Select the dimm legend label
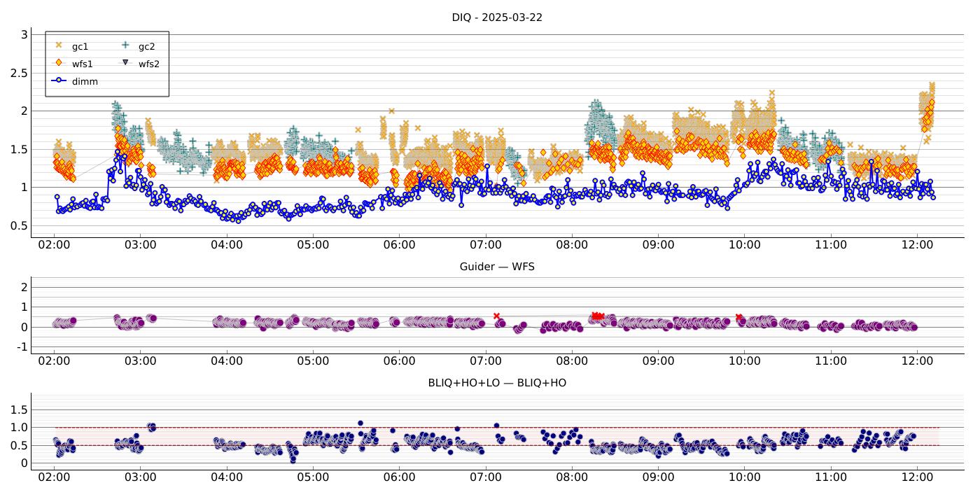Image resolution: width=980 pixels, height=490 pixels. [x=85, y=81]
